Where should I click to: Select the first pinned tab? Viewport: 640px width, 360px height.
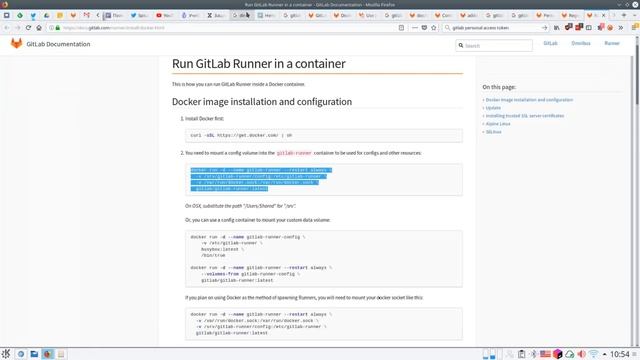point(7,15)
